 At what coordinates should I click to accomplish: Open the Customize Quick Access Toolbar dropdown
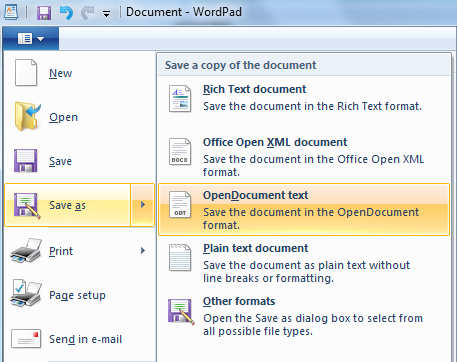(106, 14)
